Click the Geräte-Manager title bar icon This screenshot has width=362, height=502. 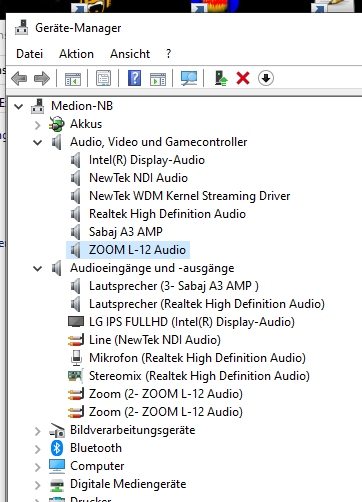pyautogui.click(x=22, y=28)
